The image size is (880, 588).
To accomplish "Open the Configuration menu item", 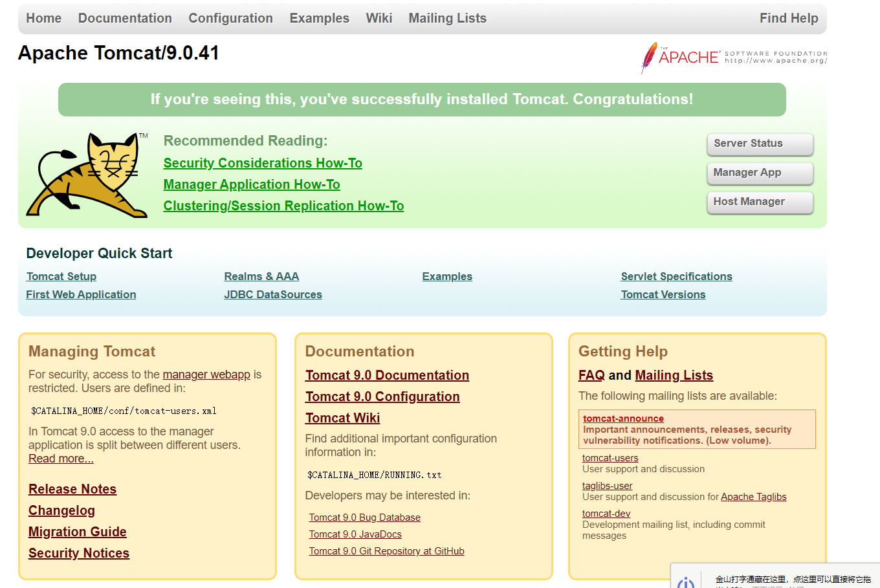I will [x=230, y=18].
